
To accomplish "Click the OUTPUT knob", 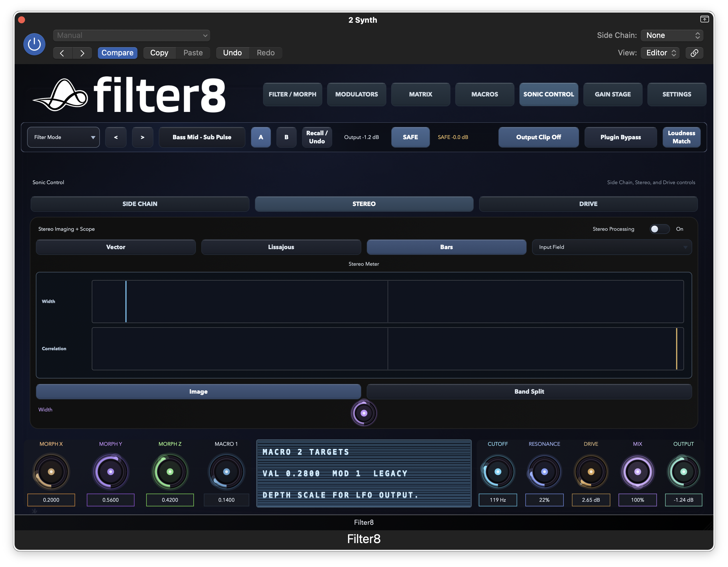I will pos(683,472).
